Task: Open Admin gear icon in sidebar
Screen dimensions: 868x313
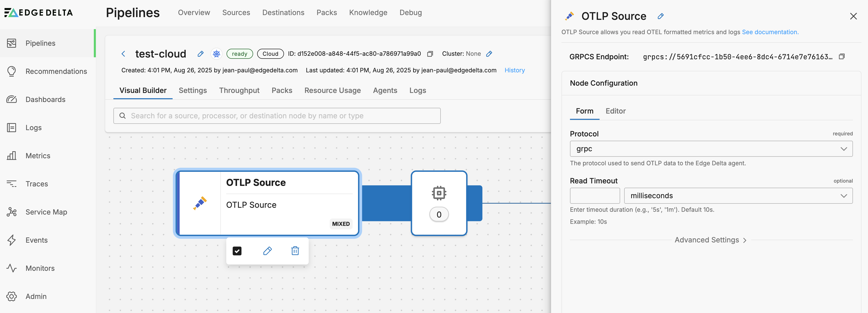Action: [x=12, y=296]
